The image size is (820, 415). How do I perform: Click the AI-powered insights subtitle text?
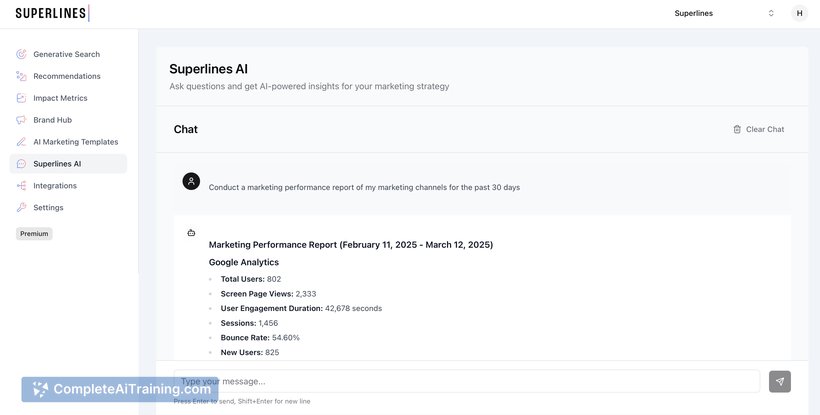click(309, 86)
